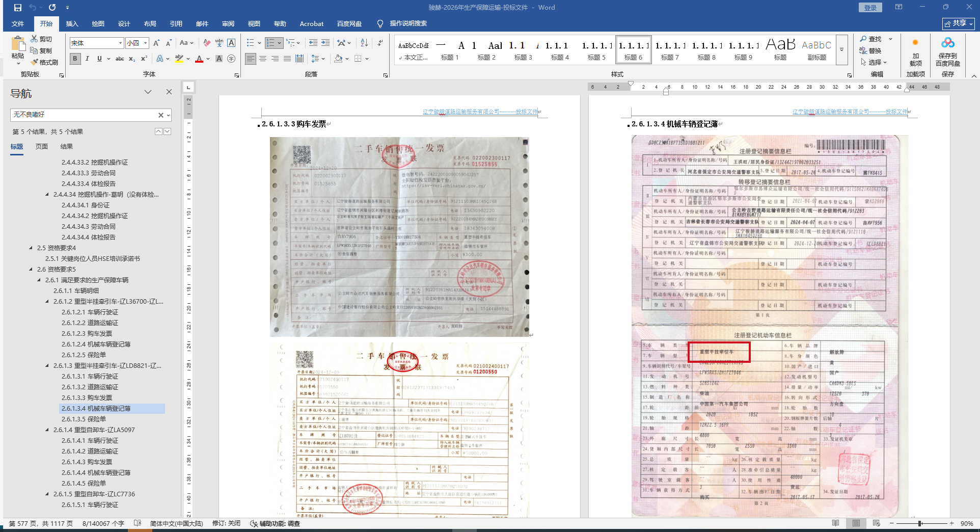Switch to the 插入 ribbon tab
This screenshot has height=532, width=980.
72,24
